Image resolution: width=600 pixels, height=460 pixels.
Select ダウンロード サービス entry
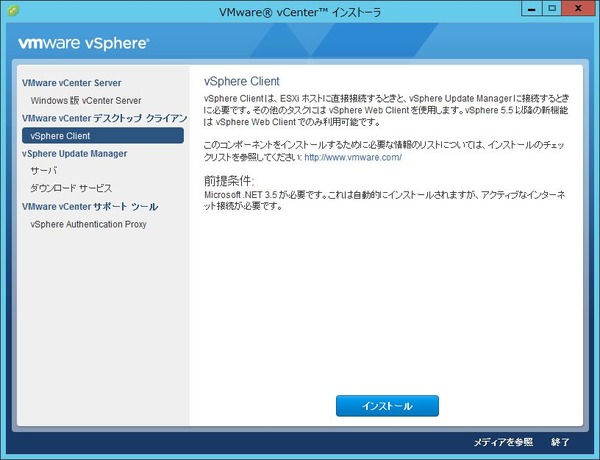click(71, 188)
